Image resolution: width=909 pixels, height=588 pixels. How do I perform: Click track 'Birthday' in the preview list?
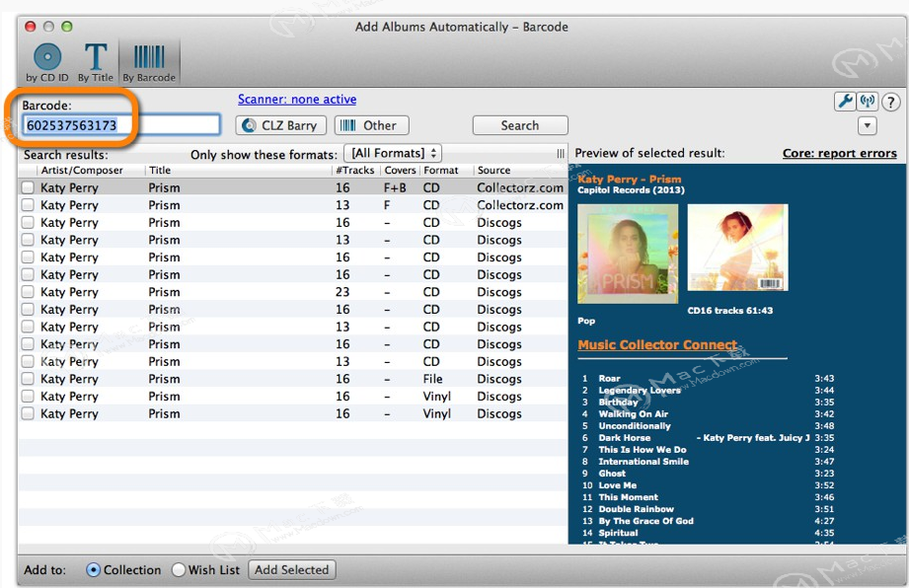(618, 403)
